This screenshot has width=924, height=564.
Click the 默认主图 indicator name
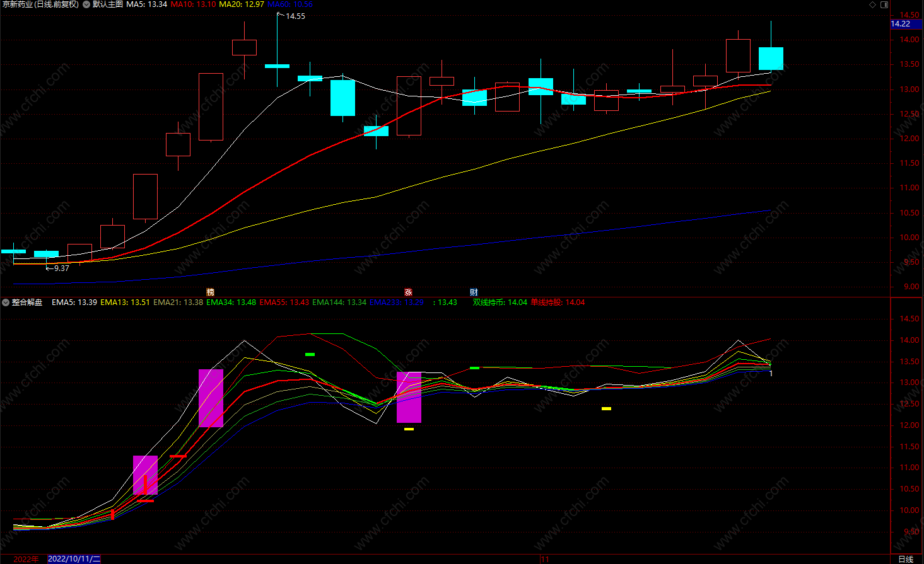point(108,4)
